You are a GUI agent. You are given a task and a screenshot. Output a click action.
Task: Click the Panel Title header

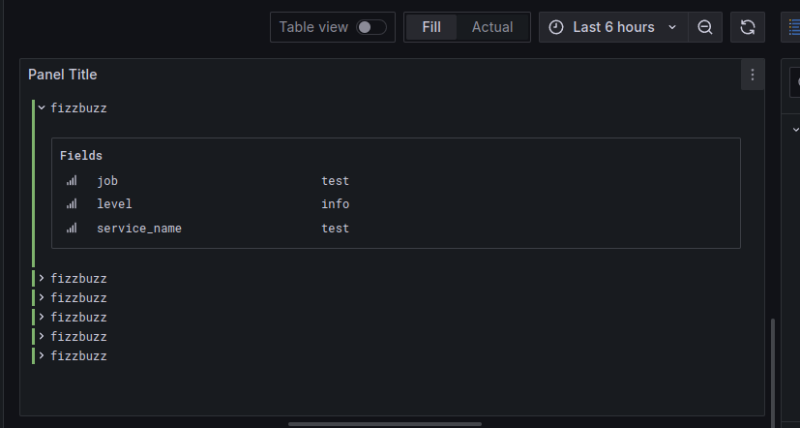coord(62,75)
